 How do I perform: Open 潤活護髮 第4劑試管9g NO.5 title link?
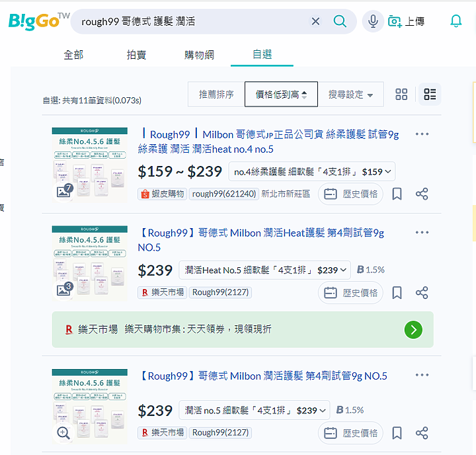click(x=263, y=376)
